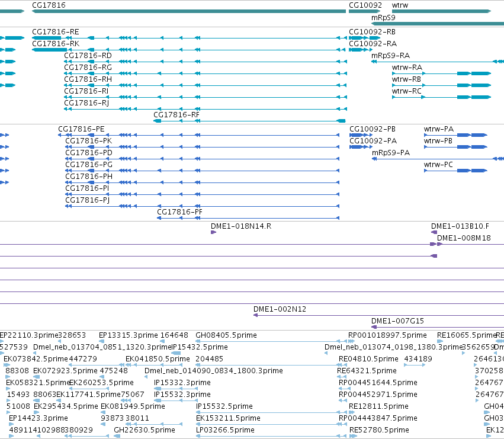Open EST EK041850.5prime
The image size is (504, 439).
(158, 359)
